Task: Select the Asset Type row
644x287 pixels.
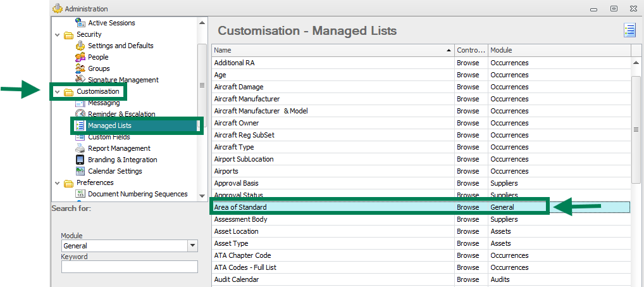Action: [x=421, y=243]
